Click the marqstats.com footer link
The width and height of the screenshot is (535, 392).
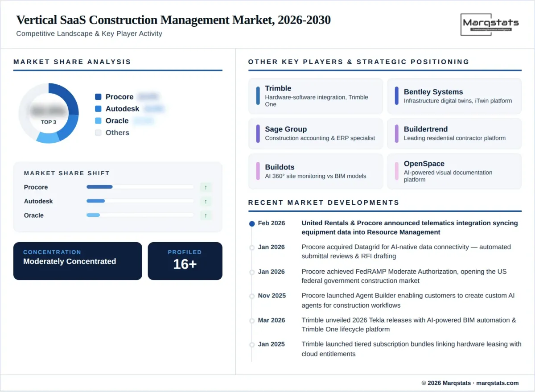(x=497, y=383)
